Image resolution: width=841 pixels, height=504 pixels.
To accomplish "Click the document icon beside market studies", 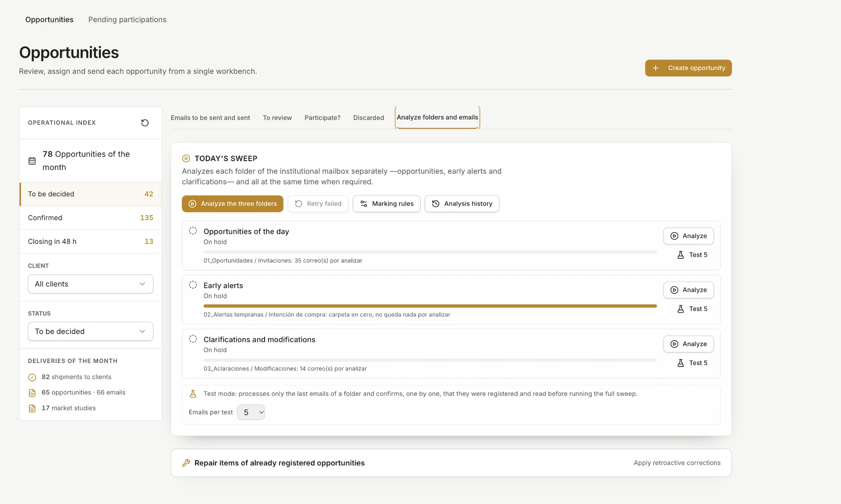I will click(32, 408).
